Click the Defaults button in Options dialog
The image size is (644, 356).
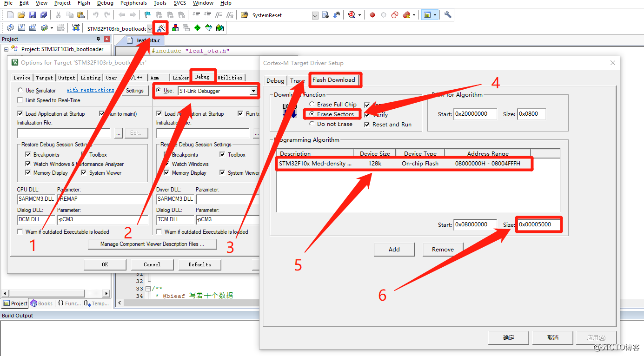[x=199, y=264]
